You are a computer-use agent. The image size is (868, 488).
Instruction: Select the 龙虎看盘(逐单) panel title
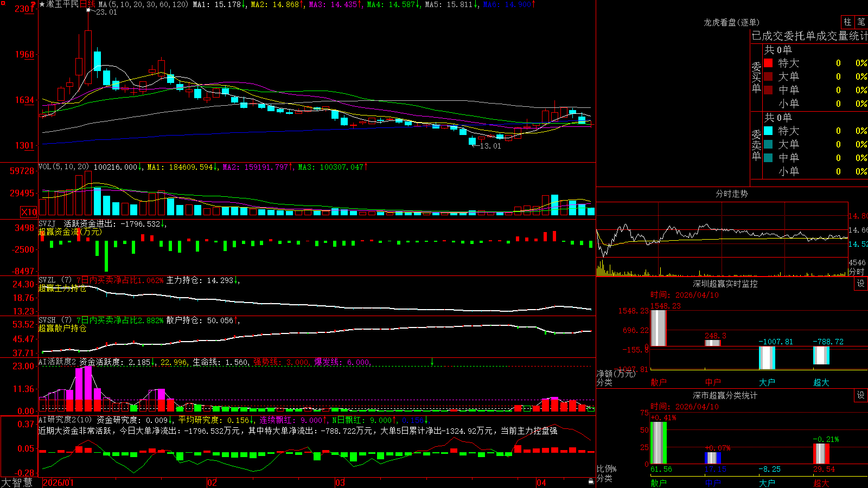coord(731,22)
